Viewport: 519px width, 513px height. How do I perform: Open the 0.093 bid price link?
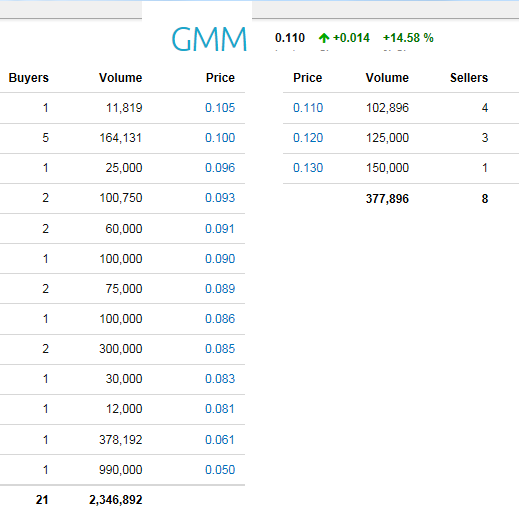(220, 198)
